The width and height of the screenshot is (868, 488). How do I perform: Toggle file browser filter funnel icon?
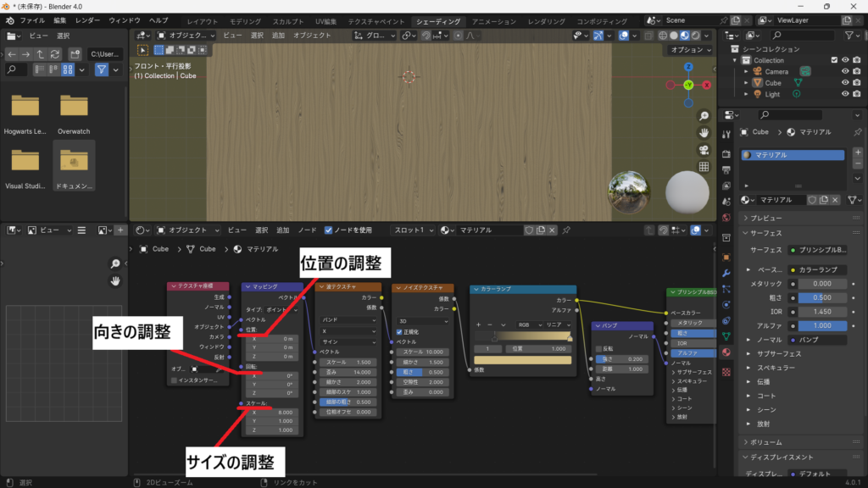click(x=102, y=69)
